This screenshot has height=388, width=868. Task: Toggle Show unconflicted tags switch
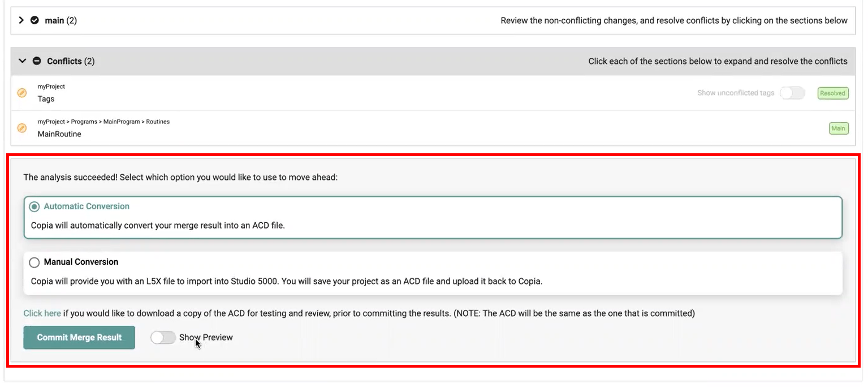click(x=792, y=93)
